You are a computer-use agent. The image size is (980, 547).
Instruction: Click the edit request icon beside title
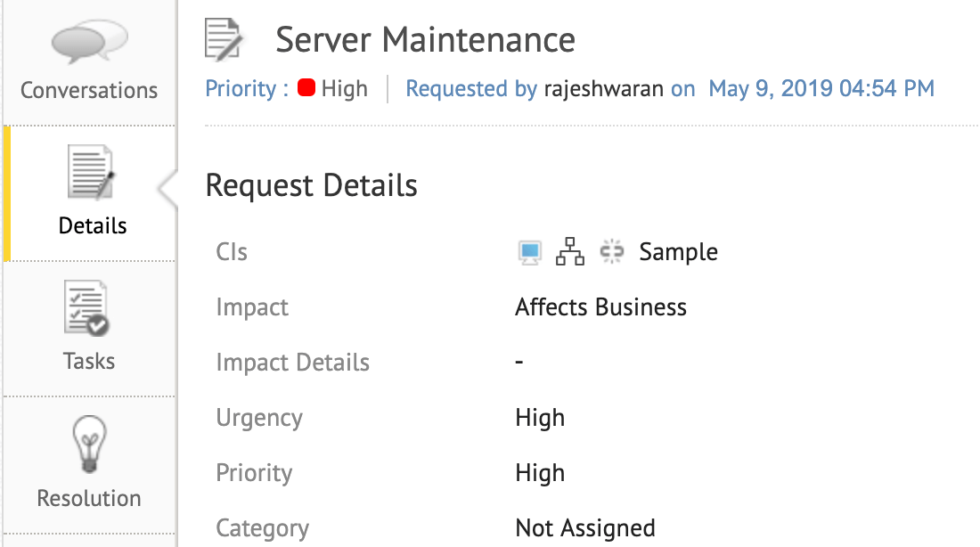(225, 40)
